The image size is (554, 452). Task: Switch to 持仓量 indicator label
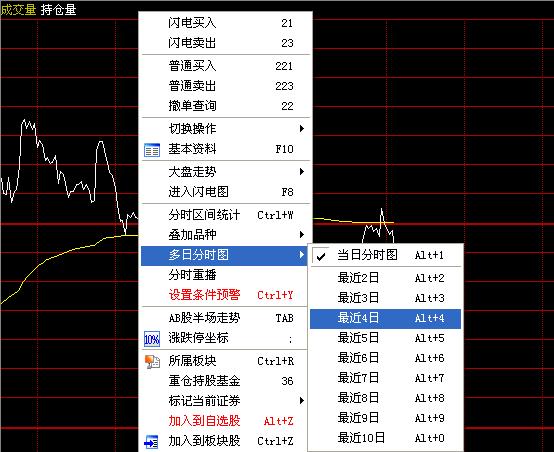pyautogui.click(x=58, y=9)
